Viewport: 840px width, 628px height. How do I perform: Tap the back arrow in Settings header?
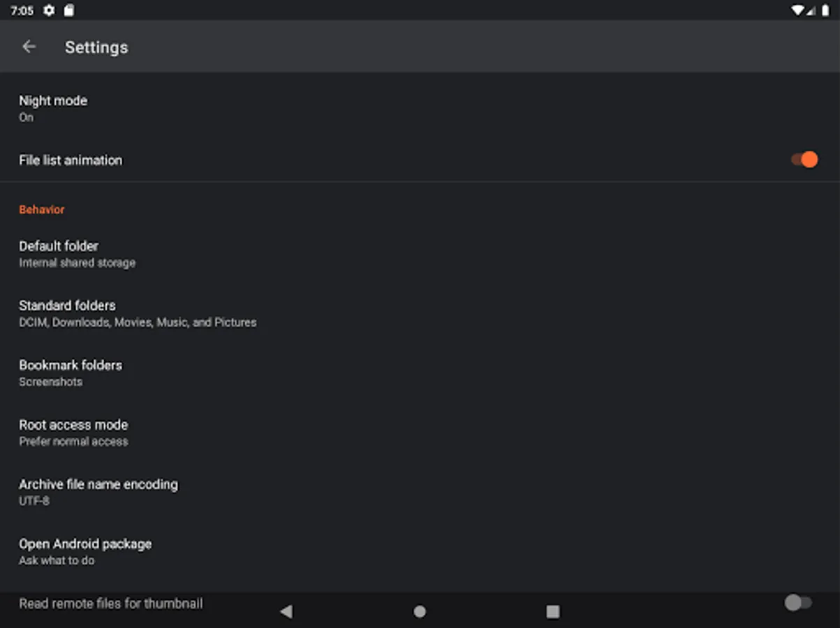click(x=29, y=47)
